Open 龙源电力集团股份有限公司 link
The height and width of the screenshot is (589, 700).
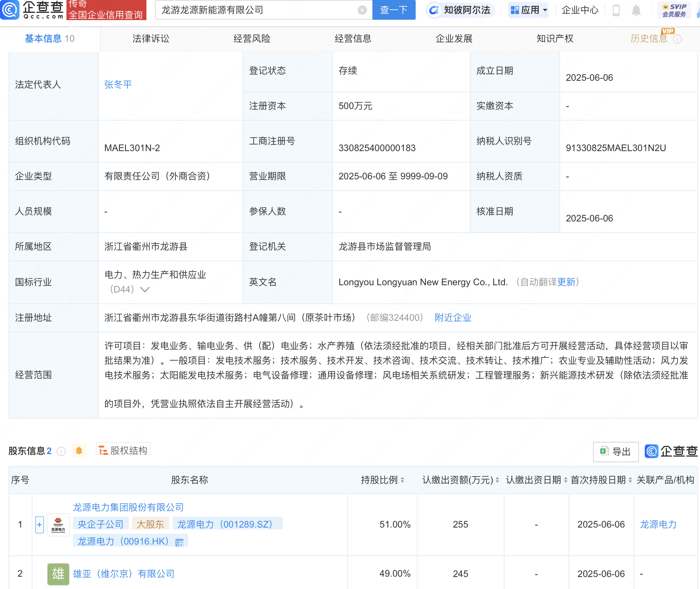click(128, 507)
